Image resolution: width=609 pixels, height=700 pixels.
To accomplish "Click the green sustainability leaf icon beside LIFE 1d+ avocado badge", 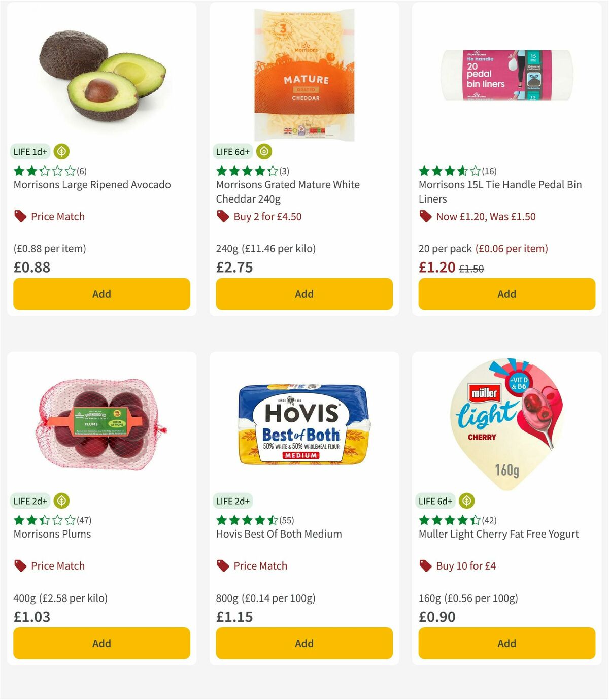I will tap(61, 151).
